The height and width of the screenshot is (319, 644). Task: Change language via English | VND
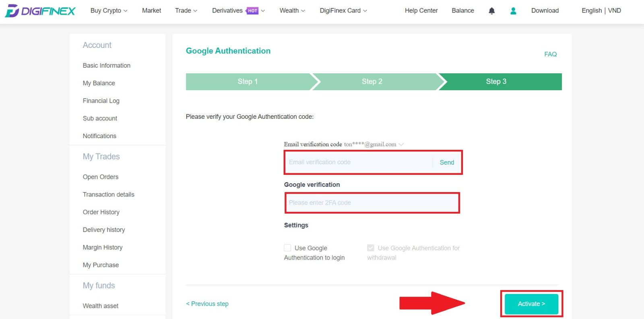point(601,10)
